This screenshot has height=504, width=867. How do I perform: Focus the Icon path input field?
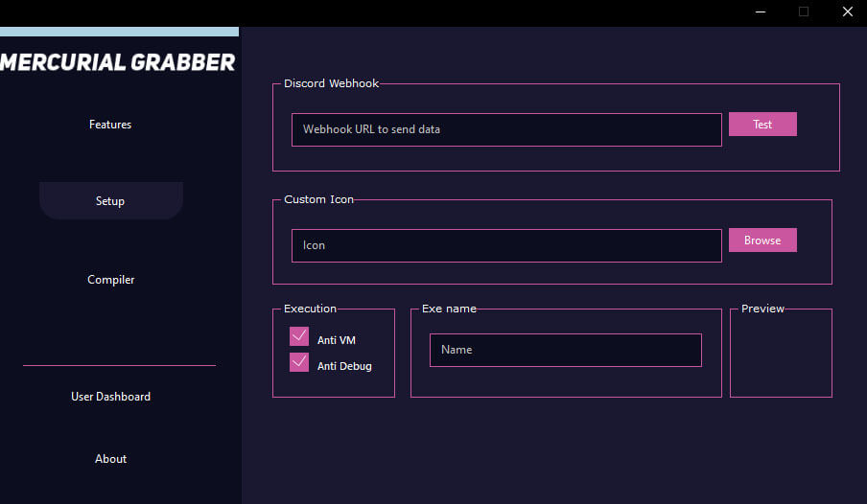pyautogui.click(x=506, y=245)
